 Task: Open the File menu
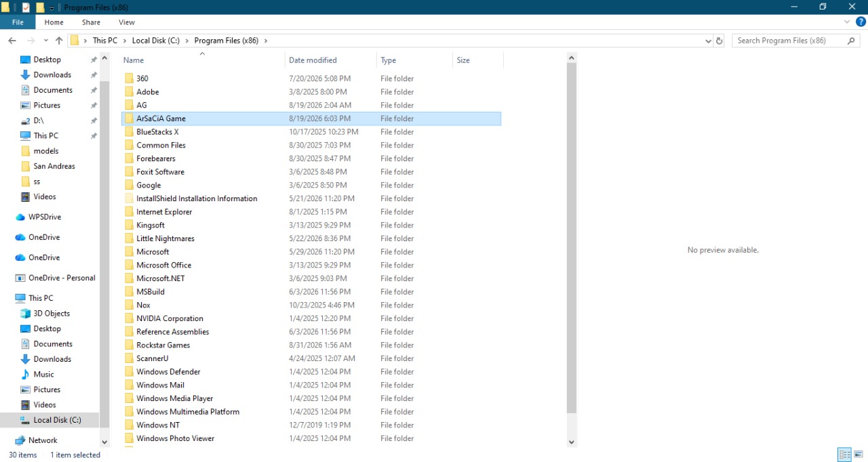(x=18, y=22)
